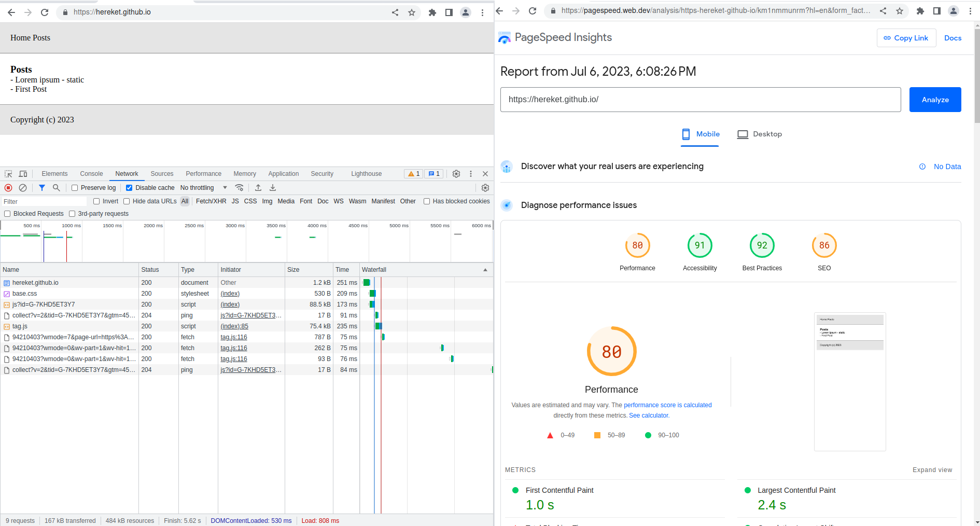The height and width of the screenshot is (526, 980).
Task: Toggle the device toolbar icon in DevTools
Action: pos(23,174)
